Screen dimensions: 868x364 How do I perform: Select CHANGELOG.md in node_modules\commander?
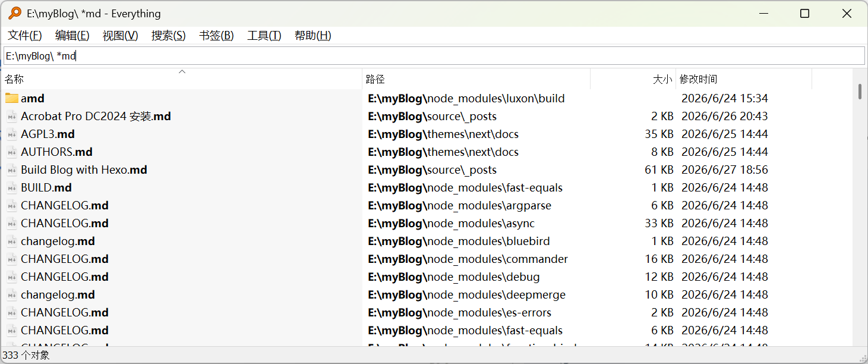coord(65,259)
